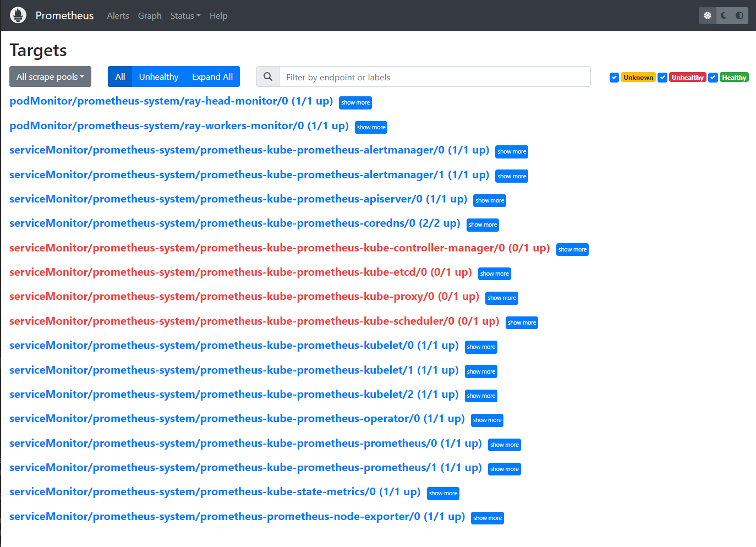
Task: Open the Alerts page
Action: 118,15
